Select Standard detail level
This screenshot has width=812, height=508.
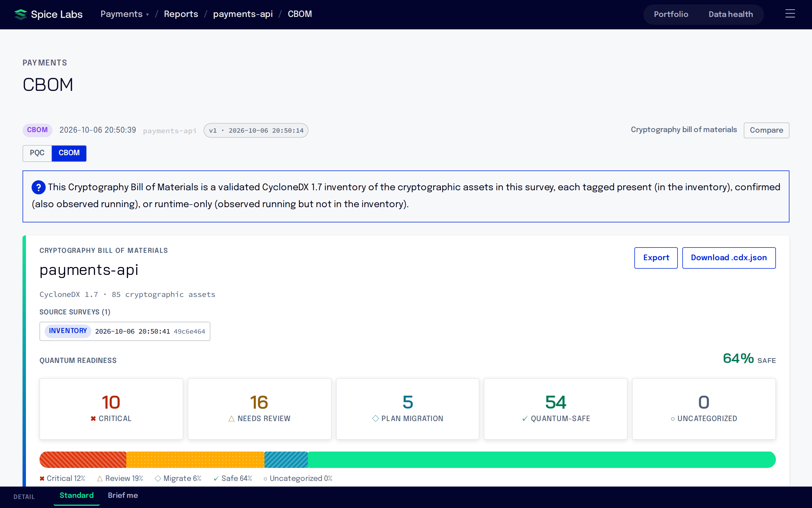pos(76,495)
